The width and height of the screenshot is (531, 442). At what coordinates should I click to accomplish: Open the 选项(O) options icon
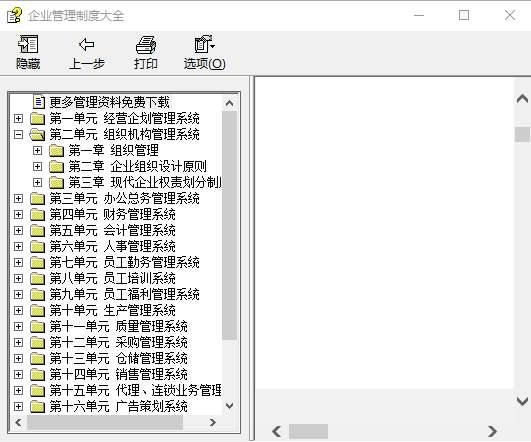point(204,44)
